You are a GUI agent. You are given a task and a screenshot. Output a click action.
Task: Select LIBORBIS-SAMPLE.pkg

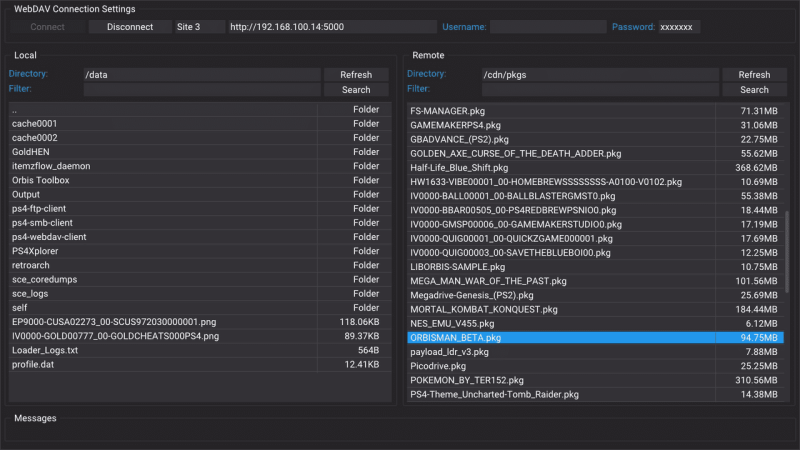click(x=595, y=267)
